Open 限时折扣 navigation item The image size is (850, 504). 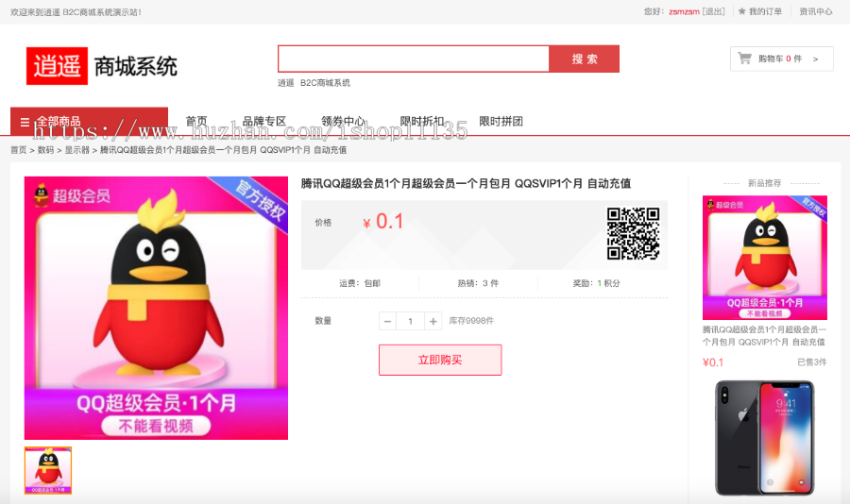coord(422,122)
